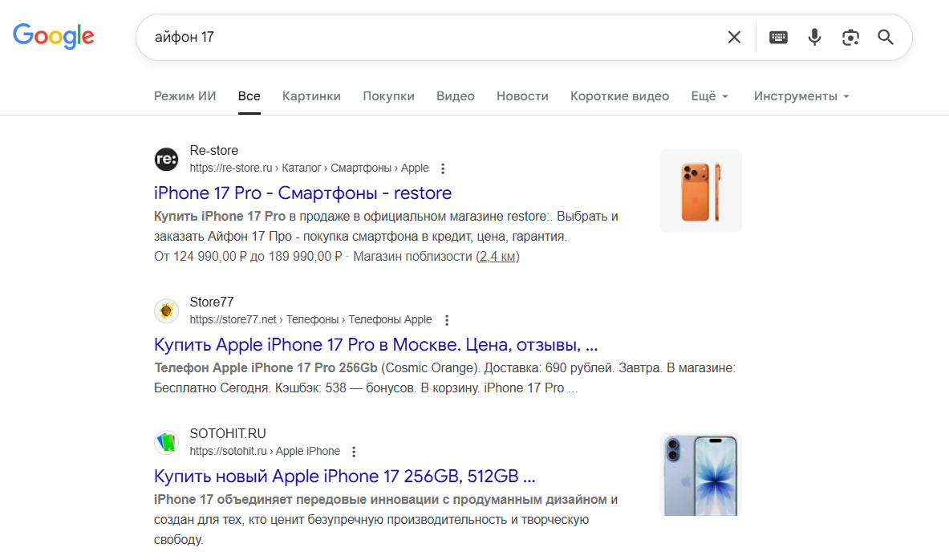Open three-dot menu for Re-store result
The image size is (949, 560).
[x=443, y=168]
